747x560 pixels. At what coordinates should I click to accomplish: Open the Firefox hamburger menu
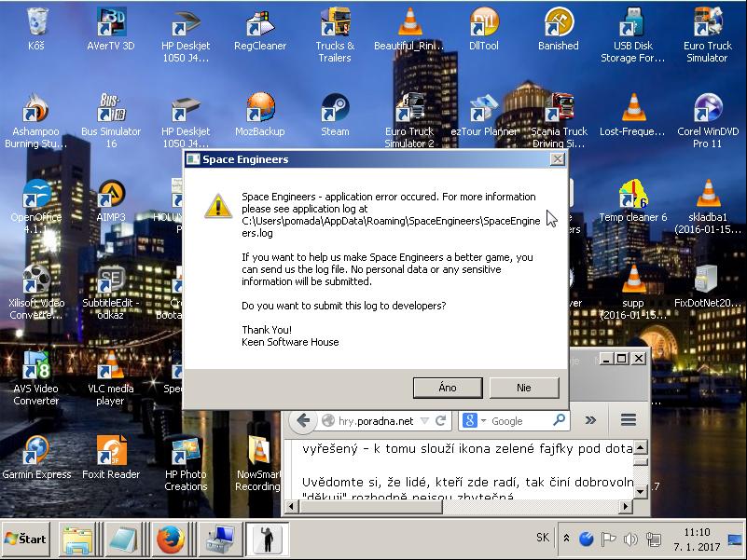[629, 420]
